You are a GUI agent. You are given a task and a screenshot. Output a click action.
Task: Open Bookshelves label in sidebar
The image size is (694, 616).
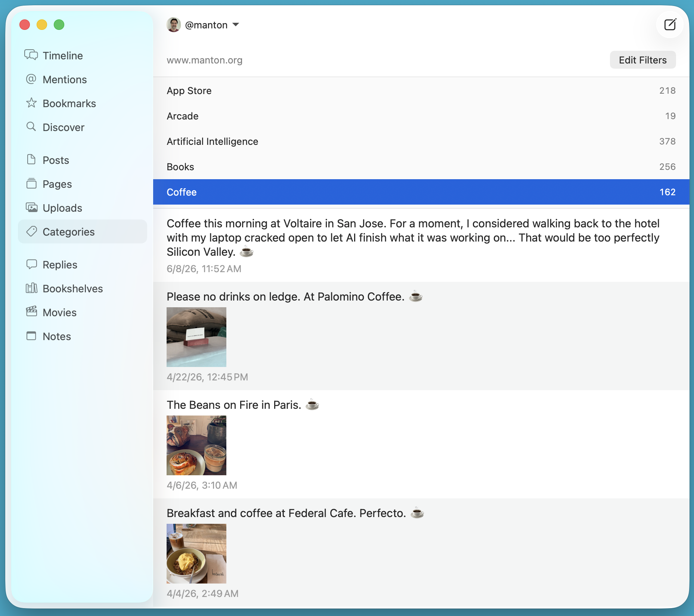click(72, 288)
